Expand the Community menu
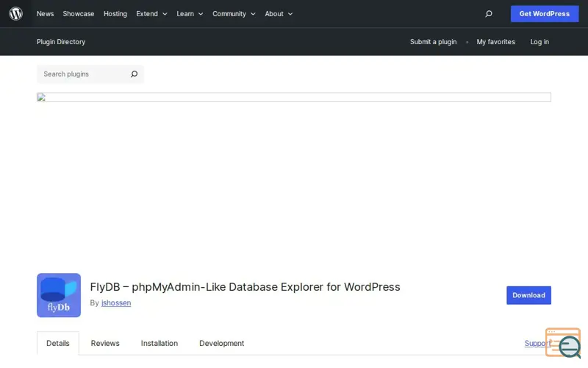This screenshot has width=588, height=368. point(234,14)
